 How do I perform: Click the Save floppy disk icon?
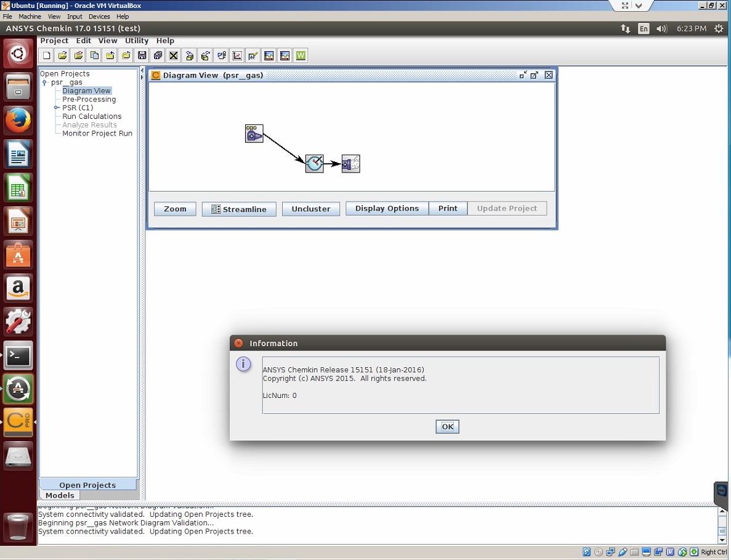(x=142, y=56)
